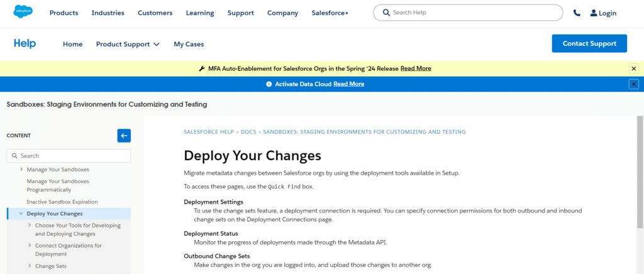Screen dimensions: 644x274
Task: Open the Industries menu
Action: click(108, 13)
